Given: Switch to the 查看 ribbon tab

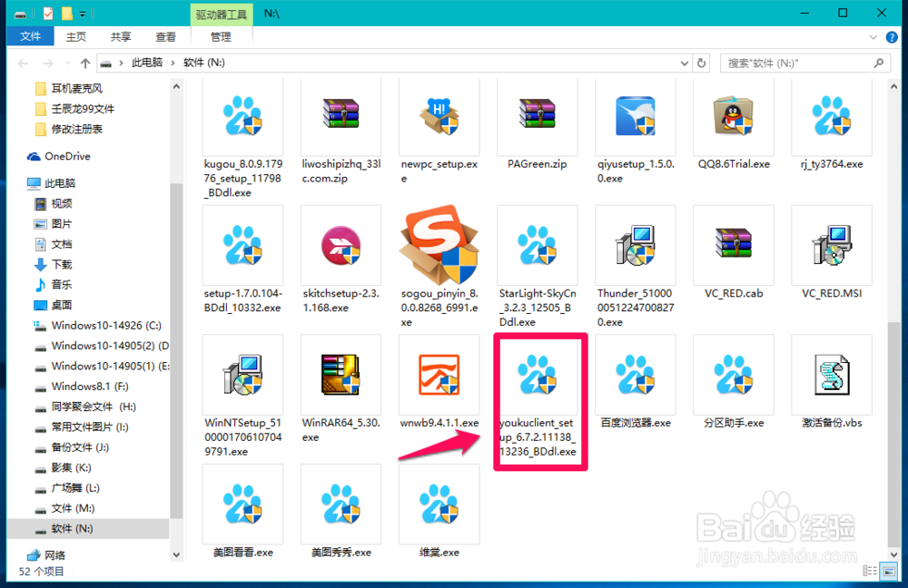Looking at the screenshot, I should point(165,36).
